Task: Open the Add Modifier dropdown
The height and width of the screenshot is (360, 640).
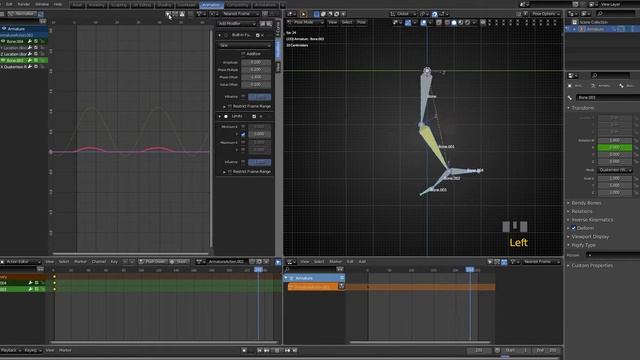Action: click(237, 24)
